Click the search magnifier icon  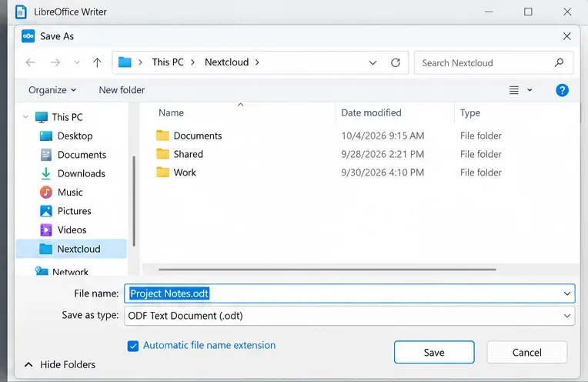tap(559, 62)
